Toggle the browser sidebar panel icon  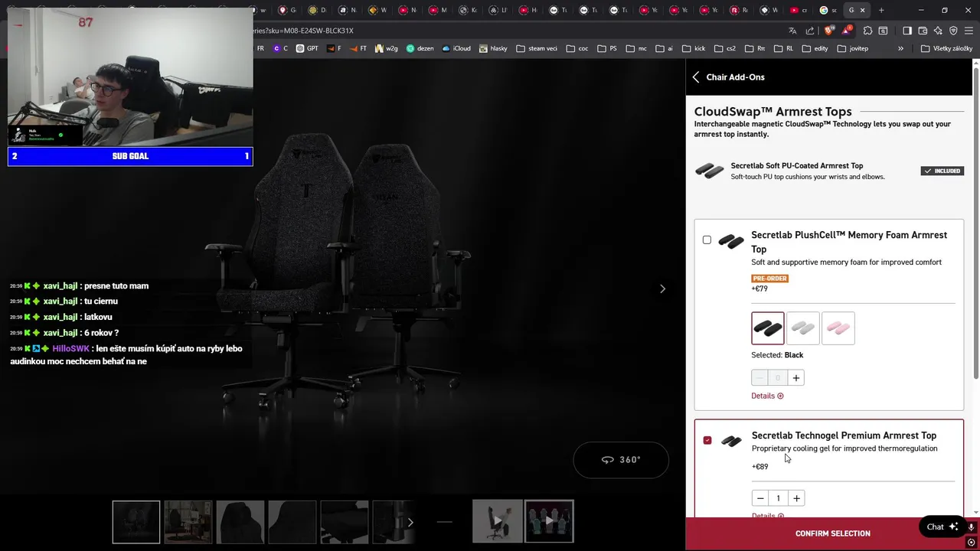[x=907, y=31]
